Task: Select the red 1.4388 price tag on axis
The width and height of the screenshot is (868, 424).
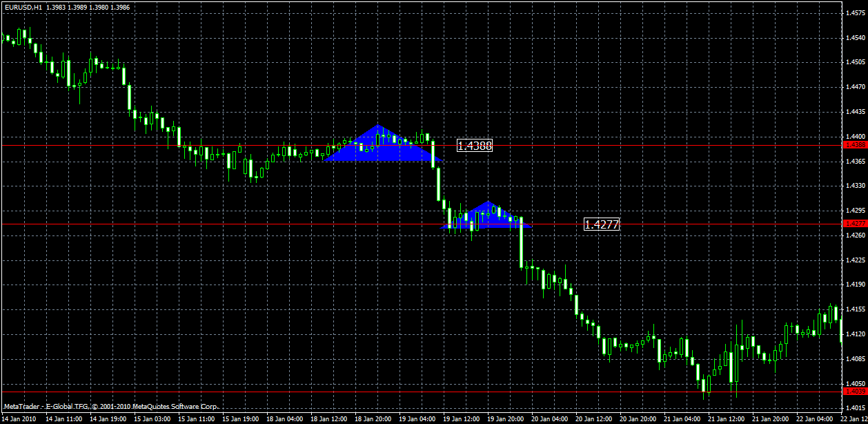Action: [x=856, y=145]
